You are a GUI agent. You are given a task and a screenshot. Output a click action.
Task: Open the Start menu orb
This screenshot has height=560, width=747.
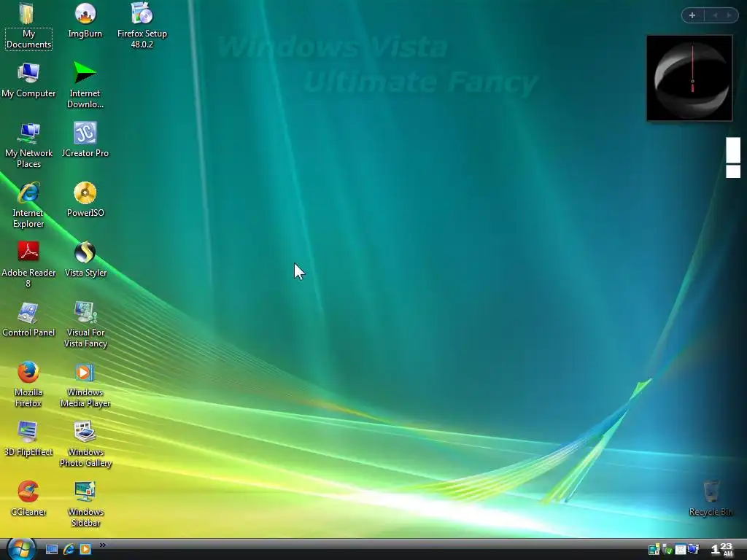pos(21,548)
